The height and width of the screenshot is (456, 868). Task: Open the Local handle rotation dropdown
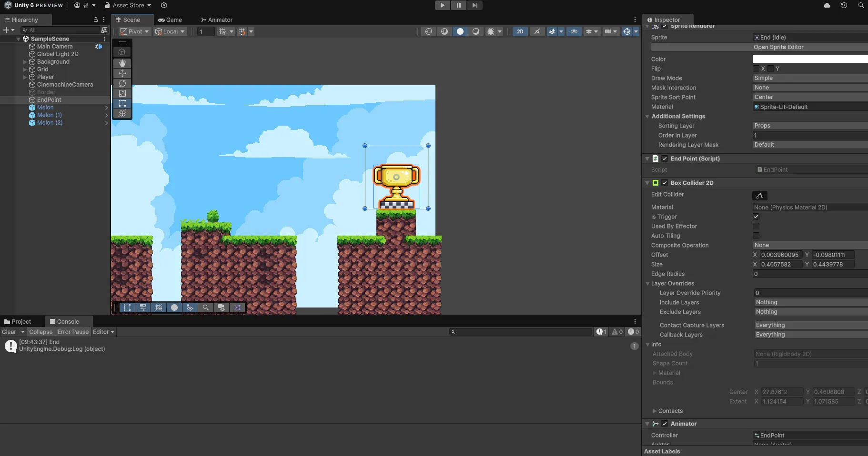[170, 31]
